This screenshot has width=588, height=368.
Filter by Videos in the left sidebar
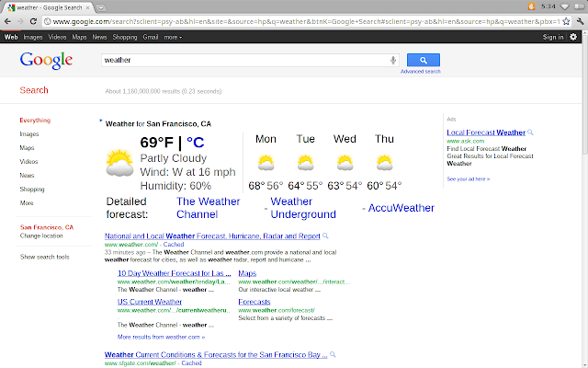click(28, 162)
